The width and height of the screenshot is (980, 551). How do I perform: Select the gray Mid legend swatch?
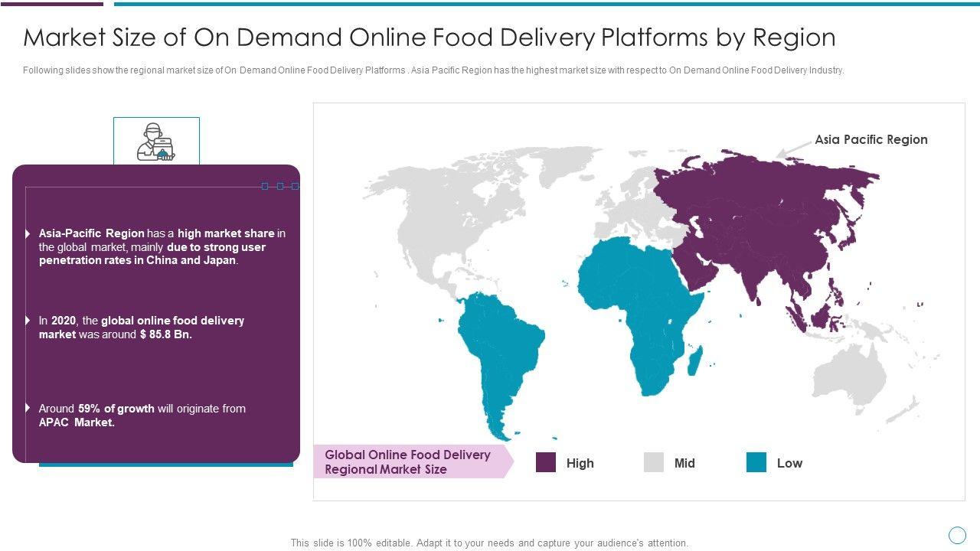pyautogui.click(x=654, y=462)
